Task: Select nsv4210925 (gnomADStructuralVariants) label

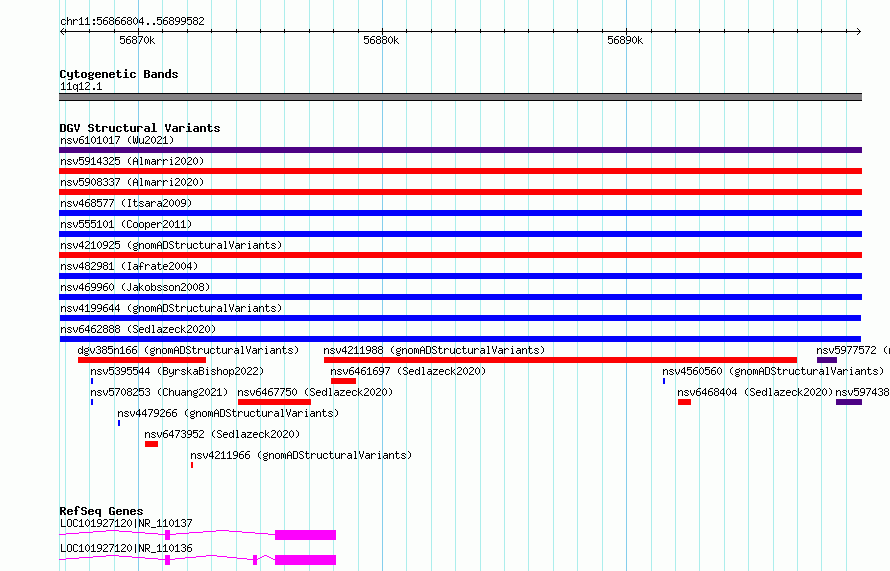Action: click(x=171, y=245)
